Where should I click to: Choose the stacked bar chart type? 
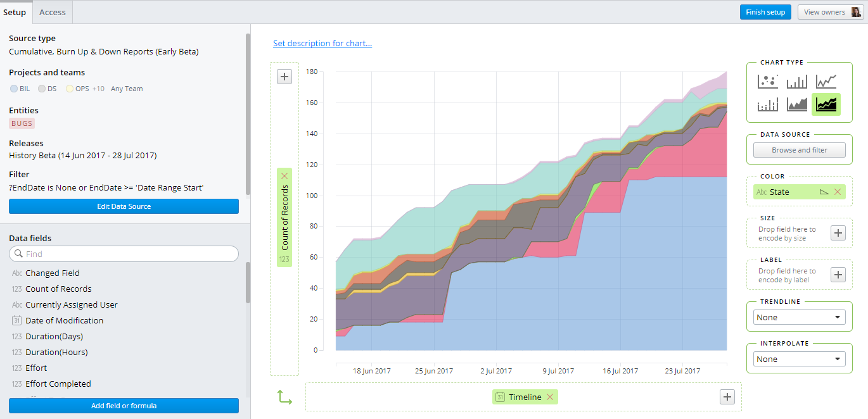(x=767, y=104)
